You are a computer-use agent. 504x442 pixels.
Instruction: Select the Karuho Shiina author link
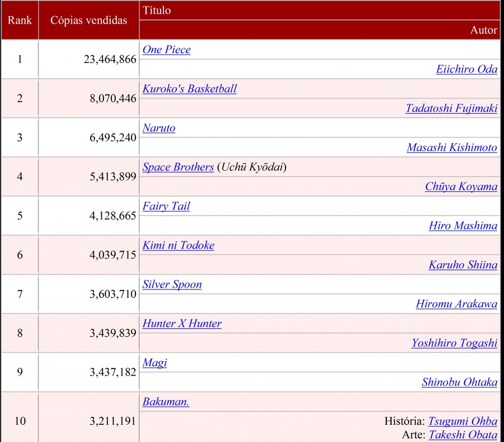463,265
